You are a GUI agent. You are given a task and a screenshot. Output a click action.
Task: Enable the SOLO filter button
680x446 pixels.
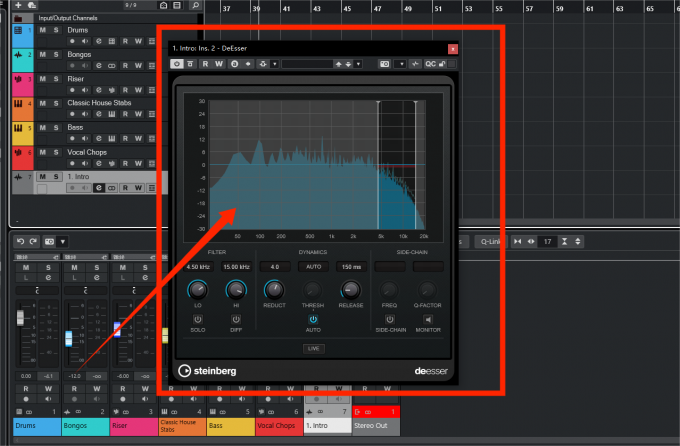point(198,319)
